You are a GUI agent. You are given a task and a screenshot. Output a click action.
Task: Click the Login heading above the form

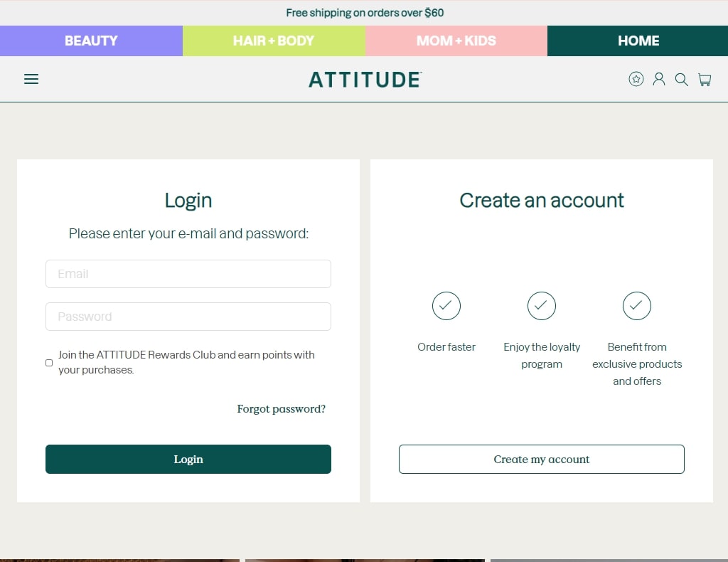(188, 201)
